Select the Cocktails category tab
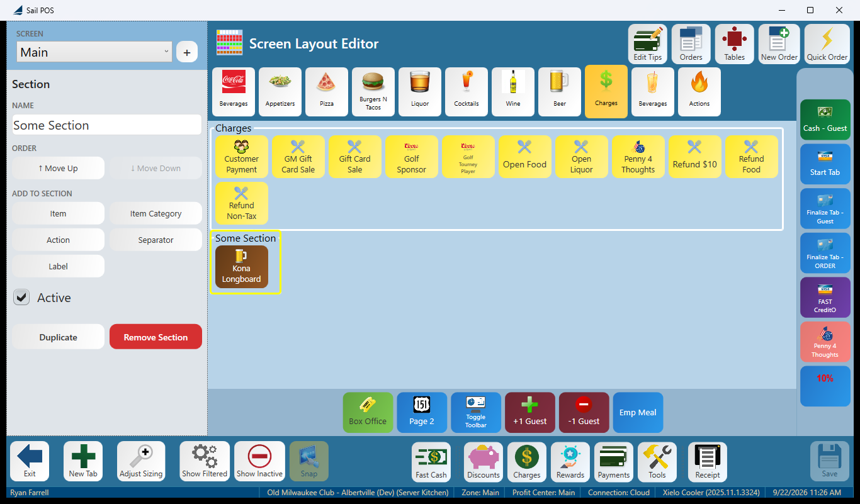Image resolution: width=860 pixels, height=504 pixels. tap(467, 92)
